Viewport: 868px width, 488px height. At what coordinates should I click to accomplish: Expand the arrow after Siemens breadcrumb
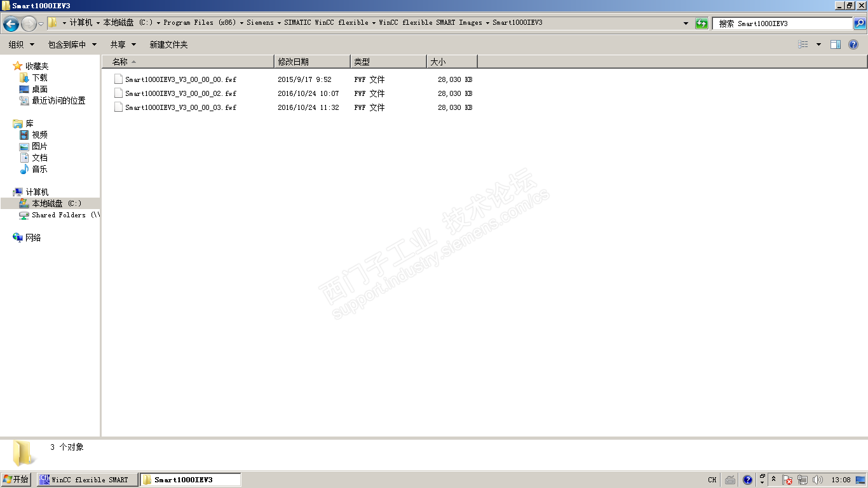[x=278, y=23]
